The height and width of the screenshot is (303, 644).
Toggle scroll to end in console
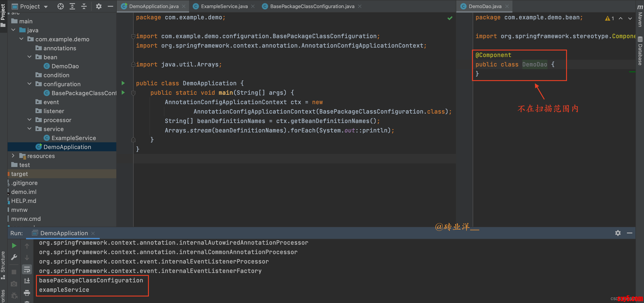[27, 281]
